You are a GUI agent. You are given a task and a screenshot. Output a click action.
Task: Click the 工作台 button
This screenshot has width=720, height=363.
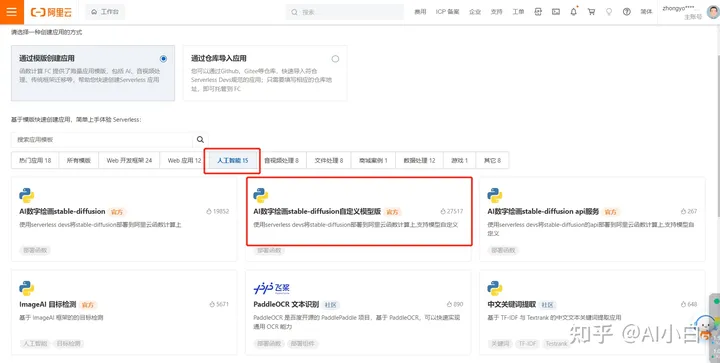click(105, 12)
